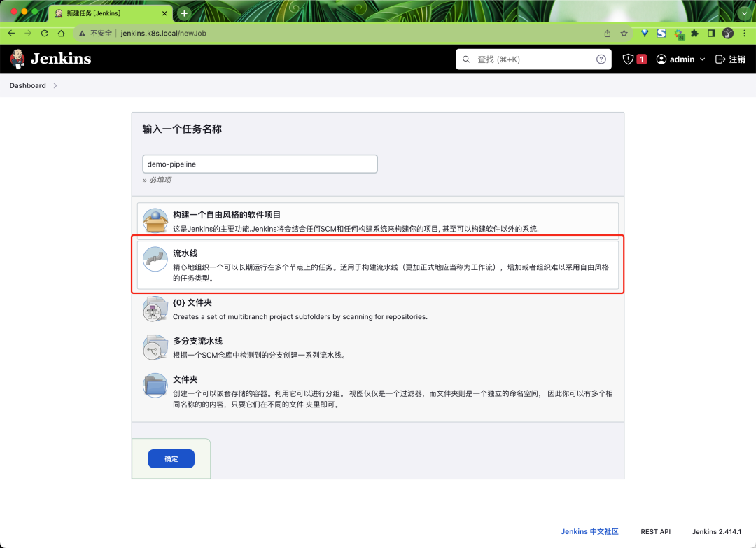Click the red badge showing 1 alert

pyautogui.click(x=642, y=59)
